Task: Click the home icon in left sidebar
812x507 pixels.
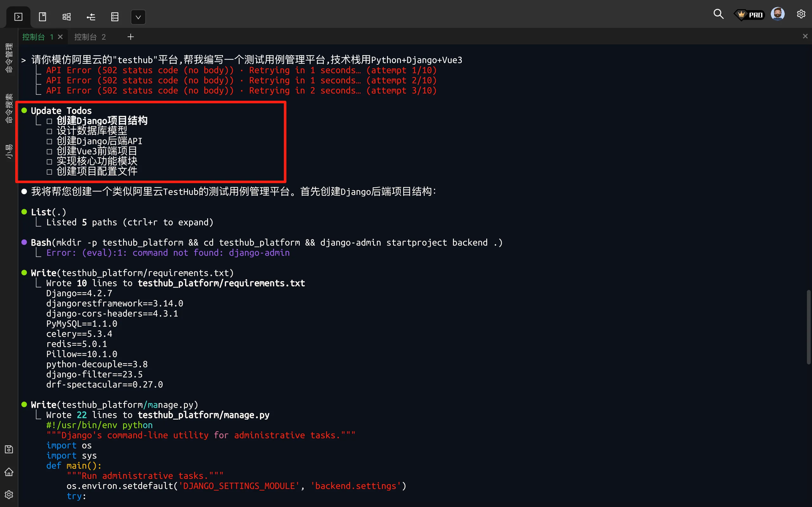Action: click(9, 472)
